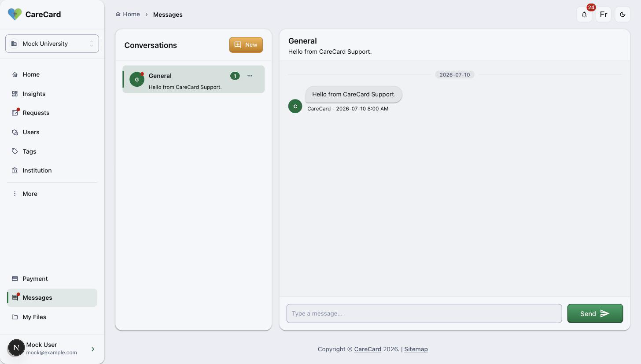Open the notifications bell
This screenshot has width=641, height=364.
(x=584, y=15)
